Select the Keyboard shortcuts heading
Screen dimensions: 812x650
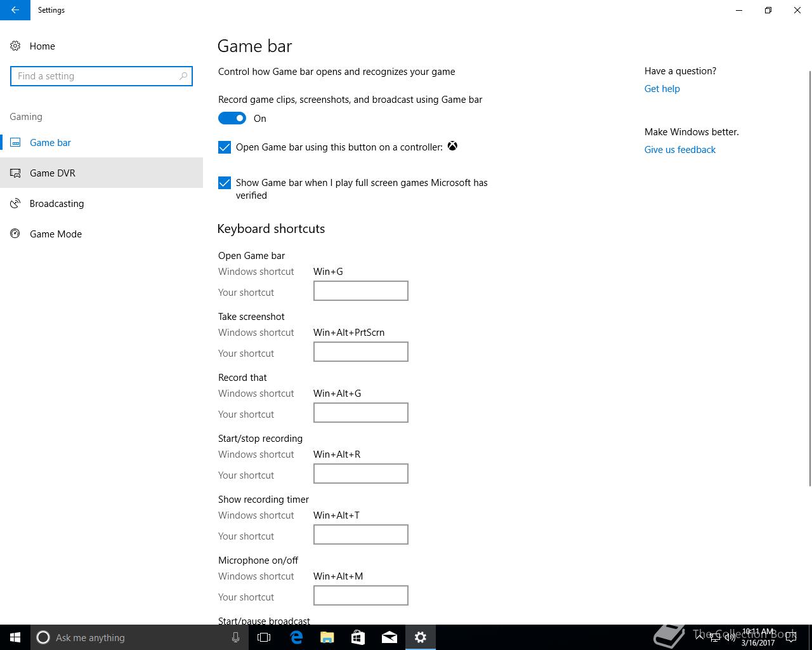point(271,229)
